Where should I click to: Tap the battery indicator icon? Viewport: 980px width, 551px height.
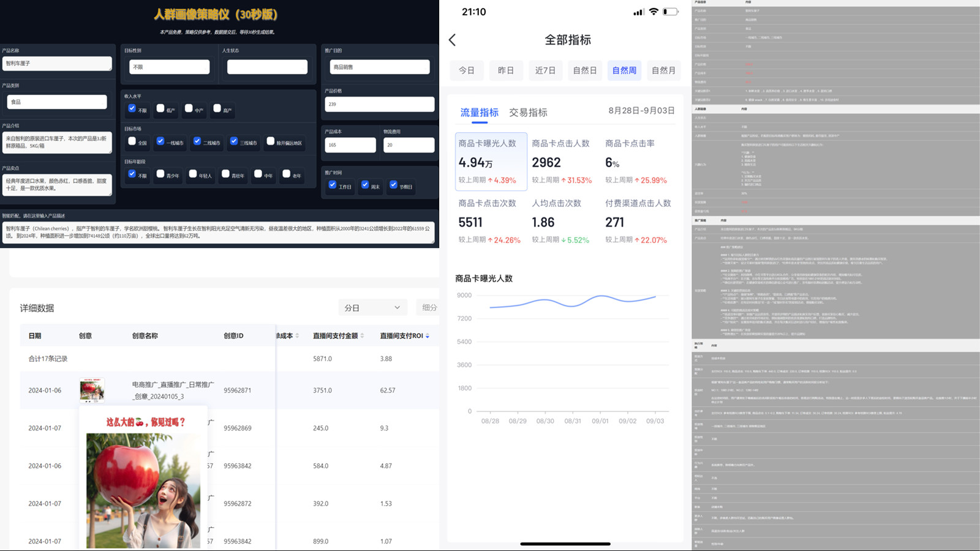(671, 10)
